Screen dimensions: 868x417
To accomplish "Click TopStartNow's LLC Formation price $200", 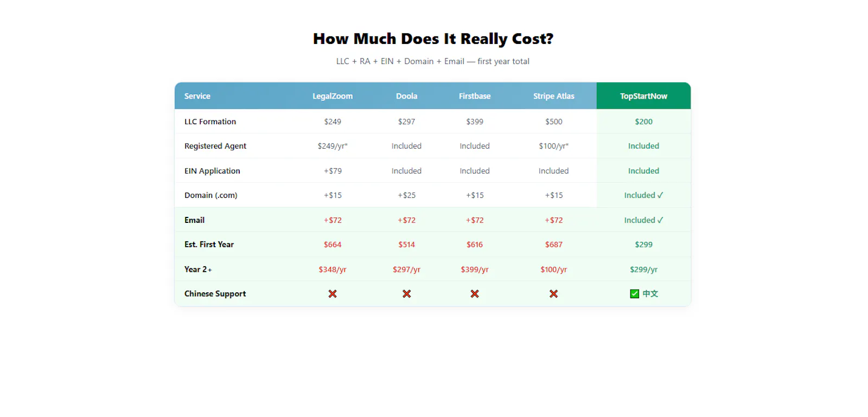I will point(643,121).
